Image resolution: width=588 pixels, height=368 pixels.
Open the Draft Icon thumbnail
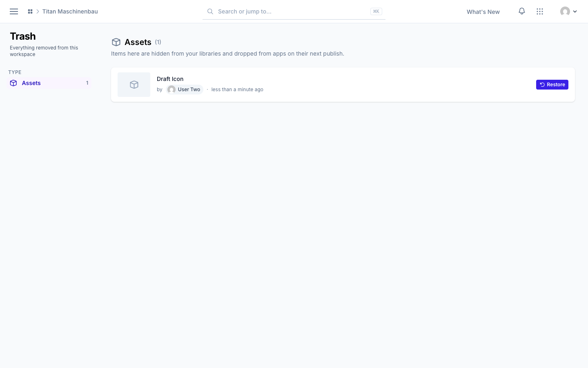point(134,85)
